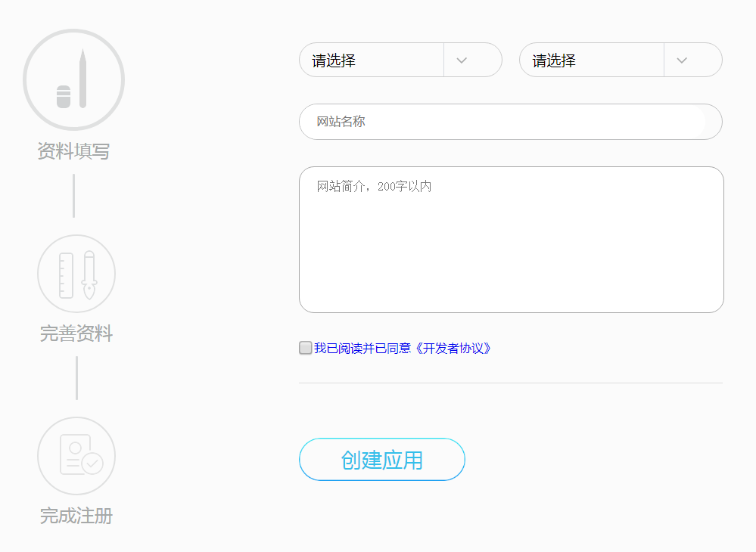This screenshot has width=756, height=552.
Task: Select the 完善资料 ruler and pen icon
Action: click(x=76, y=274)
